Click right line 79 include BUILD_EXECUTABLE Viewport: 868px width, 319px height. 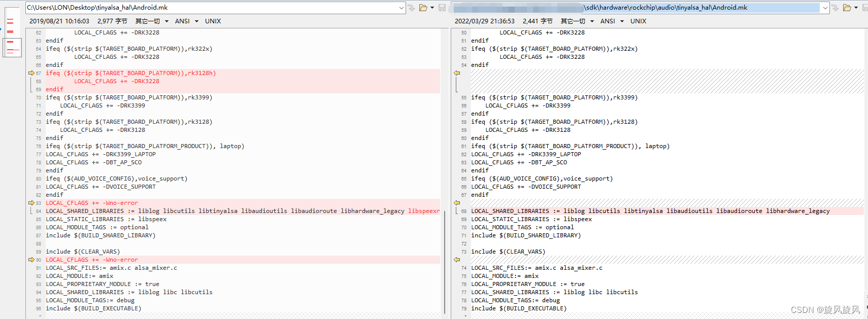click(519, 308)
